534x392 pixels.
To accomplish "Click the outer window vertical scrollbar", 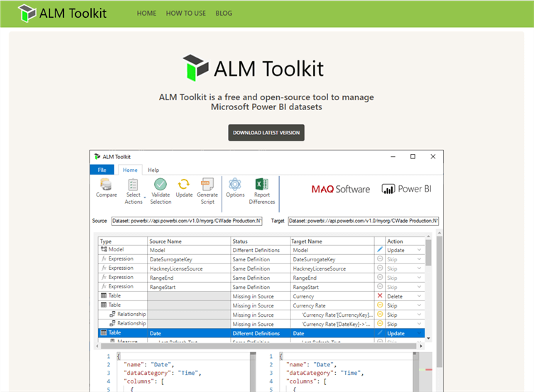I will click(x=440, y=301).
